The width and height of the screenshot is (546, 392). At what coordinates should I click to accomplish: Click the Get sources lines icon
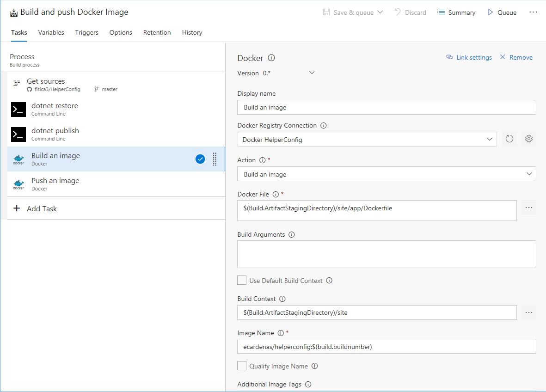pyautogui.click(x=16, y=83)
